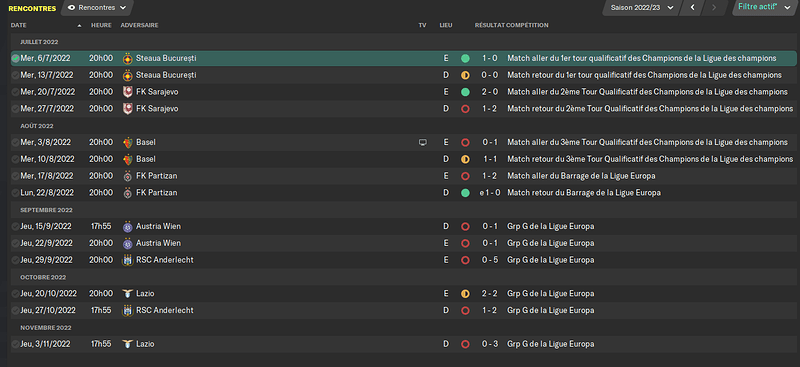The height and width of the screenshot is (367, 800).
Task: Click the 0 - 3 result against Lazio
Action: point(490,345)
